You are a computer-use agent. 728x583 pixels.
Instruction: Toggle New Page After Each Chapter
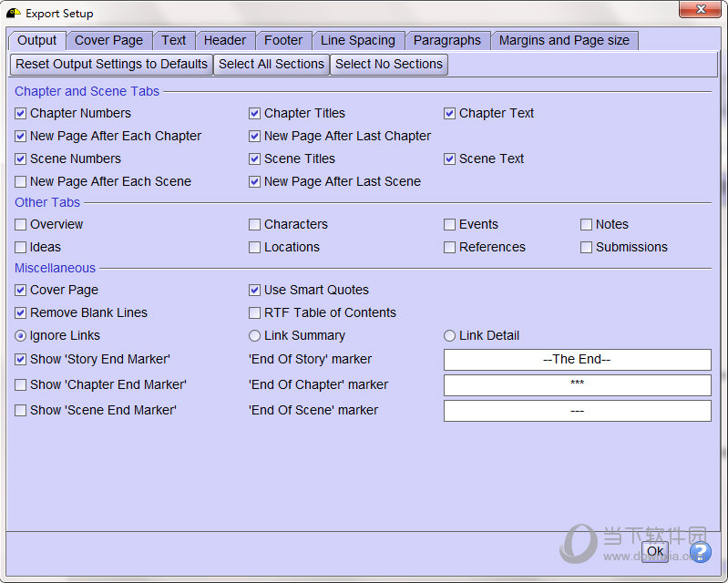click(x=20, y=136)
